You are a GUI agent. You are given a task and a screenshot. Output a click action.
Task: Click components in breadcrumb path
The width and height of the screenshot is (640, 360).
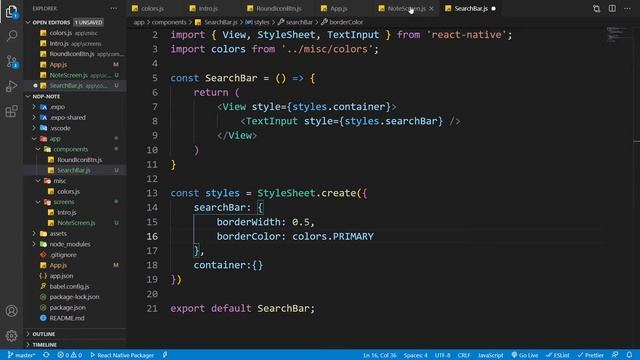[169, 22]
